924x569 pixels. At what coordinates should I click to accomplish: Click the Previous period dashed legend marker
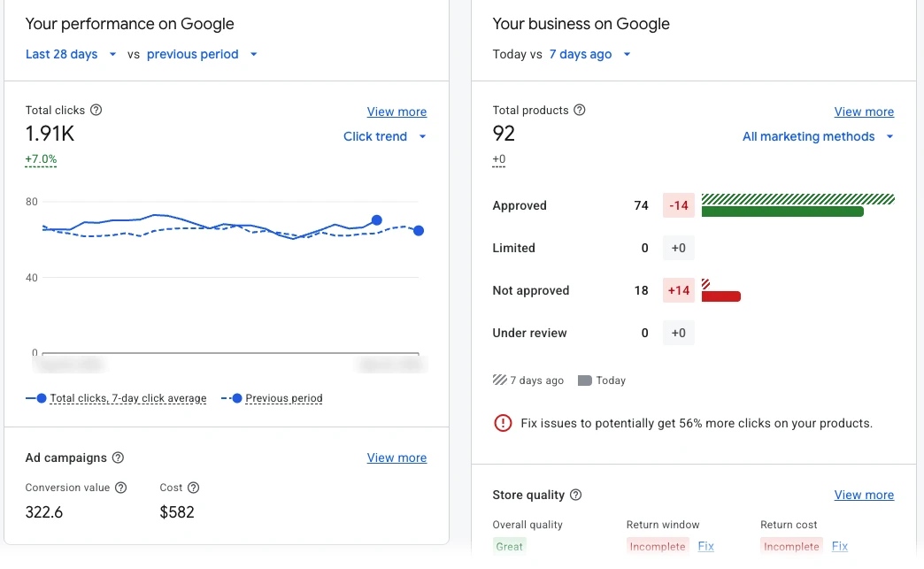point(232,398)
